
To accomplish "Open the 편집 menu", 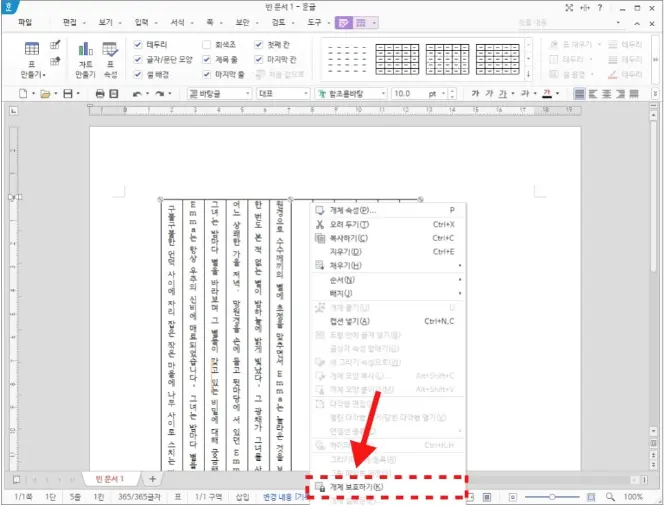I will (68, 21).
